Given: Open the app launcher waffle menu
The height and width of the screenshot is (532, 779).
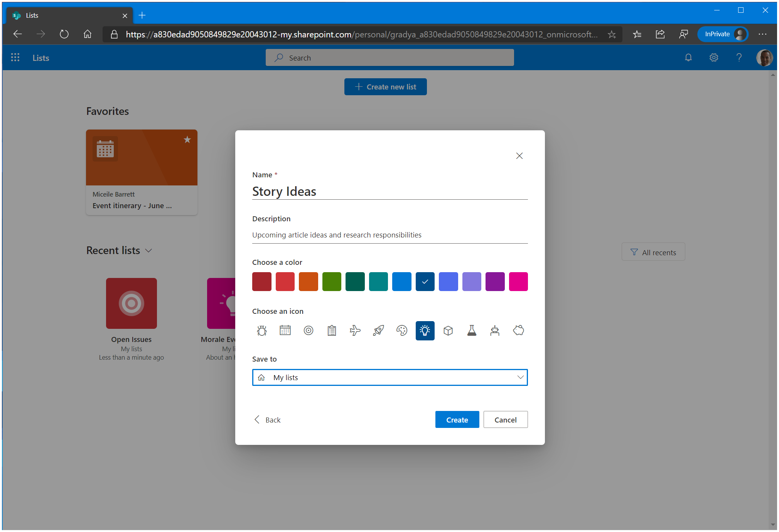Looking at the screenshot, I should tap(15, 57).
